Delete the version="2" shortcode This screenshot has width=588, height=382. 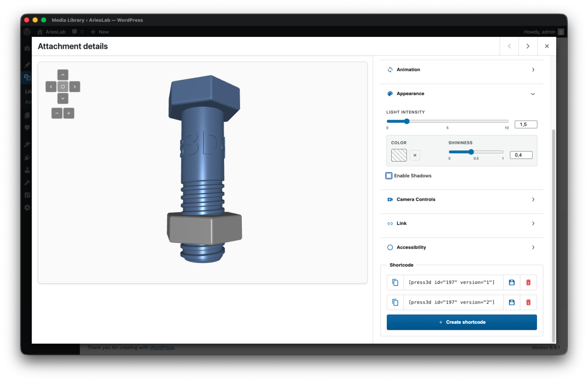[x=528, y=302]
